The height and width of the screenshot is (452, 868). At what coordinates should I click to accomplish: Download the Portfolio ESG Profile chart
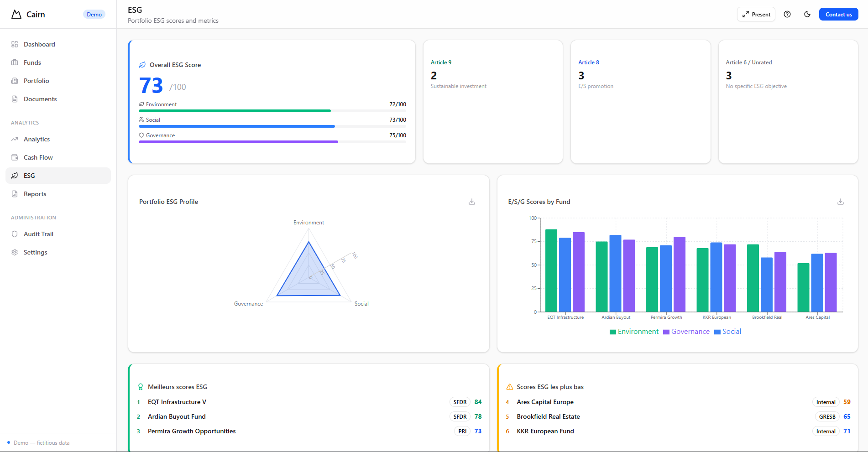pyautogui.click(x=471, y=201)
